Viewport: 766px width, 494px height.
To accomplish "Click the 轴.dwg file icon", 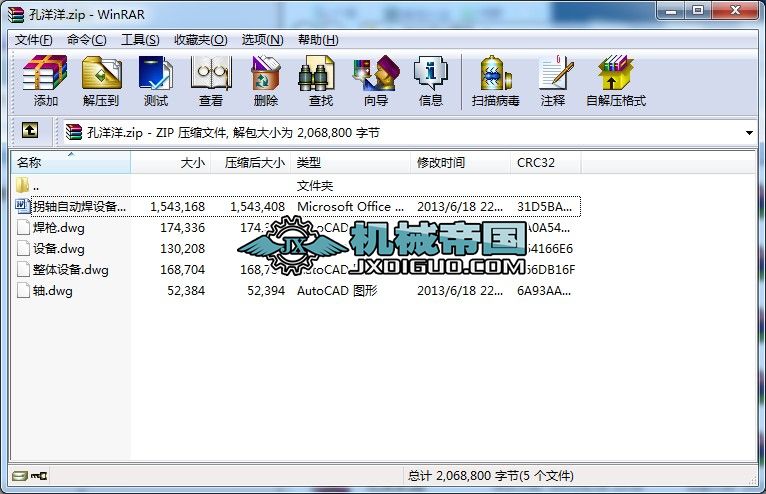I will (x=23, y=290).
